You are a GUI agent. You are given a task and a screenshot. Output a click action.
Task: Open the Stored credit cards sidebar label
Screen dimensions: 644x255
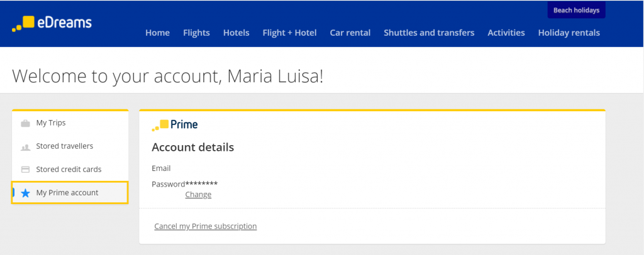[69, 170]
